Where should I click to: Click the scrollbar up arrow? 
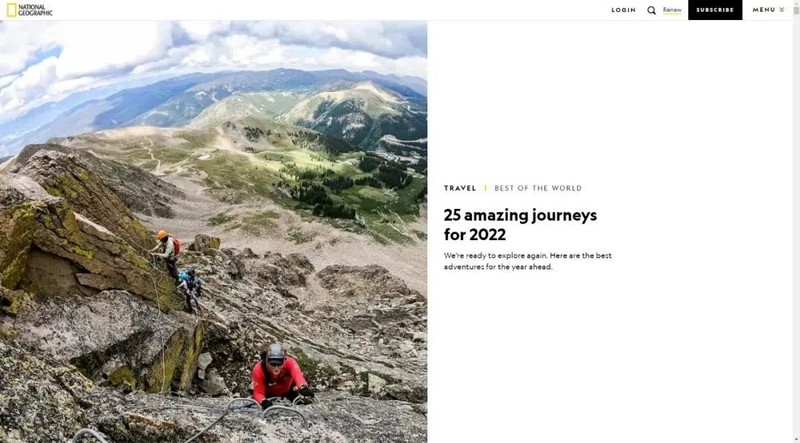(796, 3)
